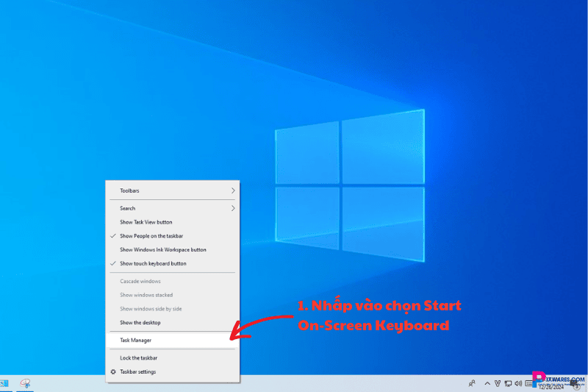
Task: Select Show the desktop menu item
Action: point(140,323)
